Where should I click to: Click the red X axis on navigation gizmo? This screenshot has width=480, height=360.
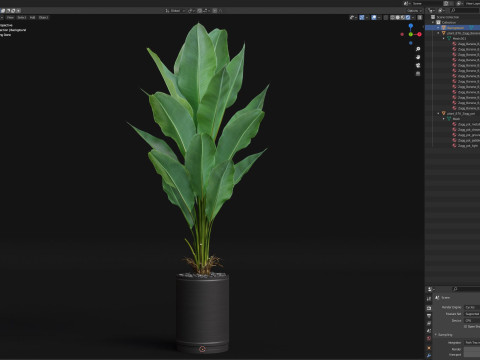tap(419, 34)
